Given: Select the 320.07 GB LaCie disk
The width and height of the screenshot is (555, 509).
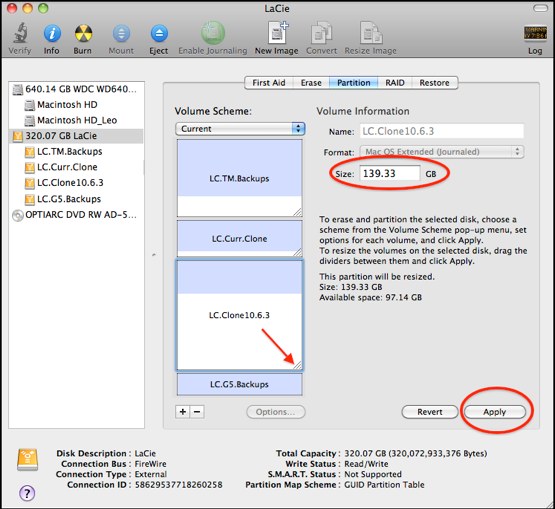Looking at the screenshot, I should [x=77, y=136].
